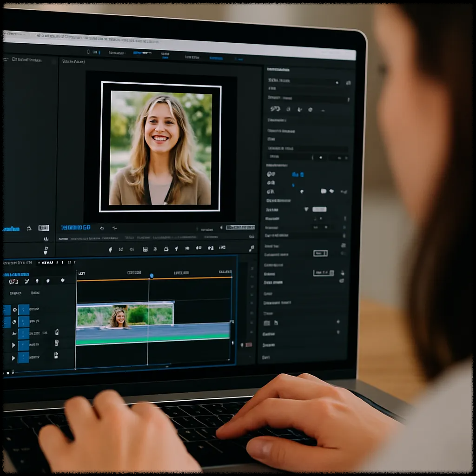Viewport: 476px width, 476px height.
Task: Select the left panel header tab with square icon
Action: coord(26,60)
